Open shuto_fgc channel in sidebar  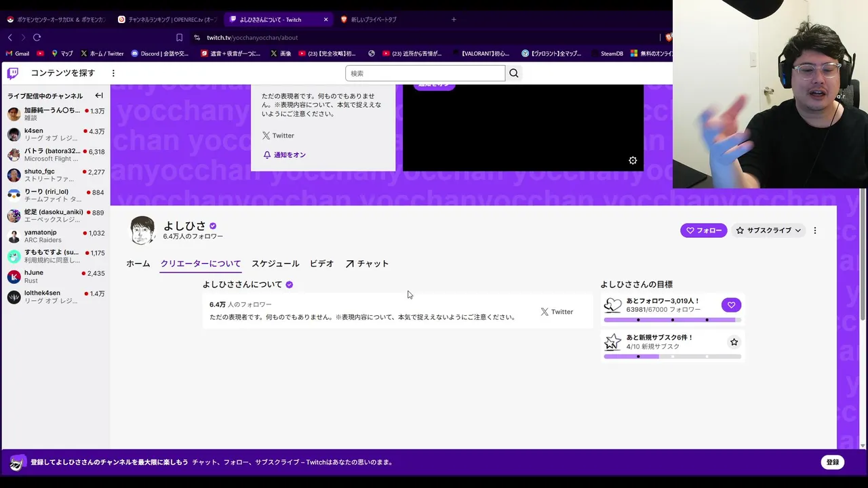click(55, 175)
